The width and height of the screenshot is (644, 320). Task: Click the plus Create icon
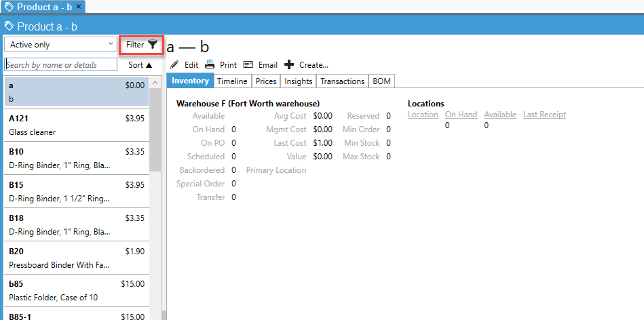(x=289, y=65)
